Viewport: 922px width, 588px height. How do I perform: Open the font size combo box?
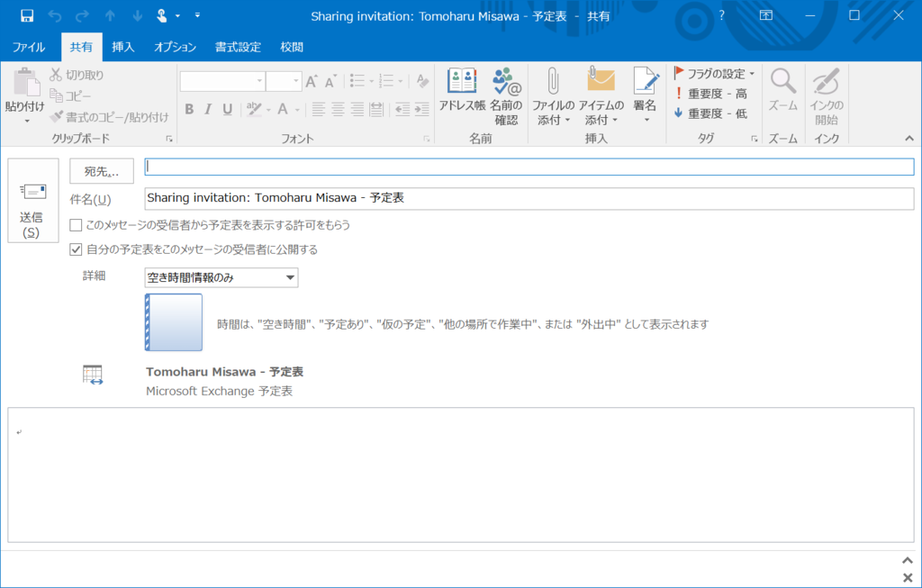click(284, 81)
